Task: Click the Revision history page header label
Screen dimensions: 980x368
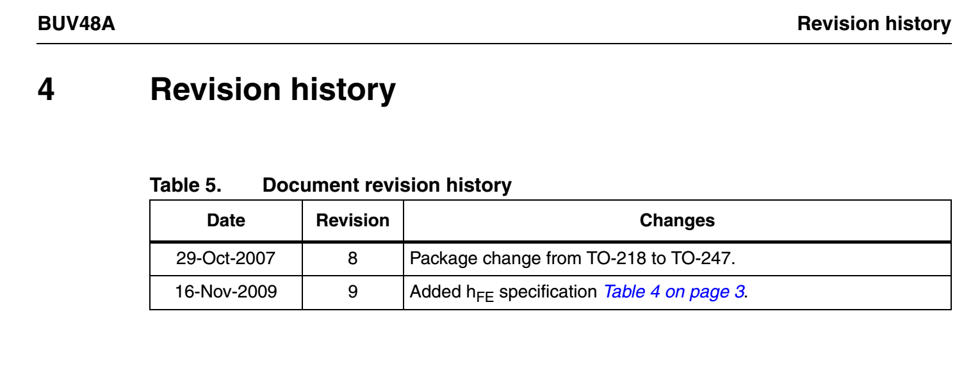Action: 874,24
